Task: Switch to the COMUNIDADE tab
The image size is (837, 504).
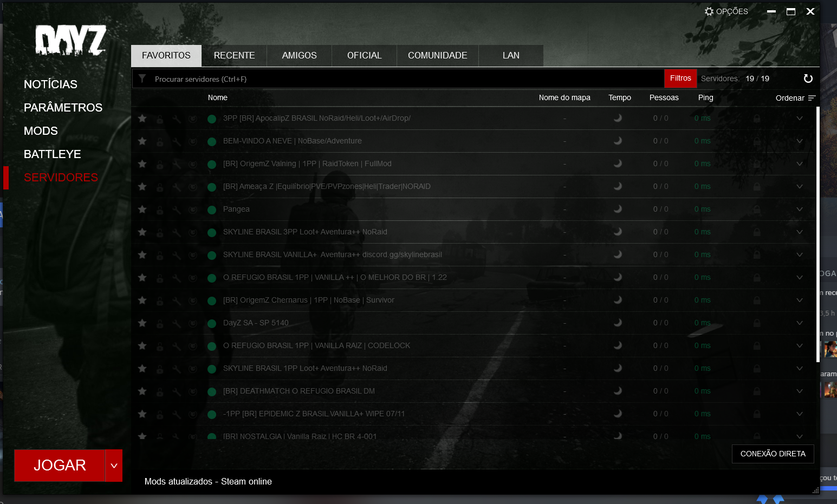Action: [x=438, y=56]
